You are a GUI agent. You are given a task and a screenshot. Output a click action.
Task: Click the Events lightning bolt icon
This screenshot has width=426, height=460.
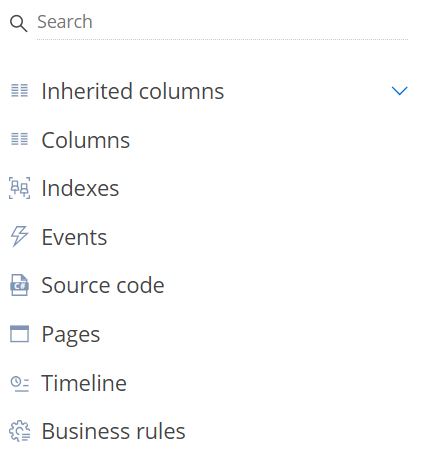point(19,236)
